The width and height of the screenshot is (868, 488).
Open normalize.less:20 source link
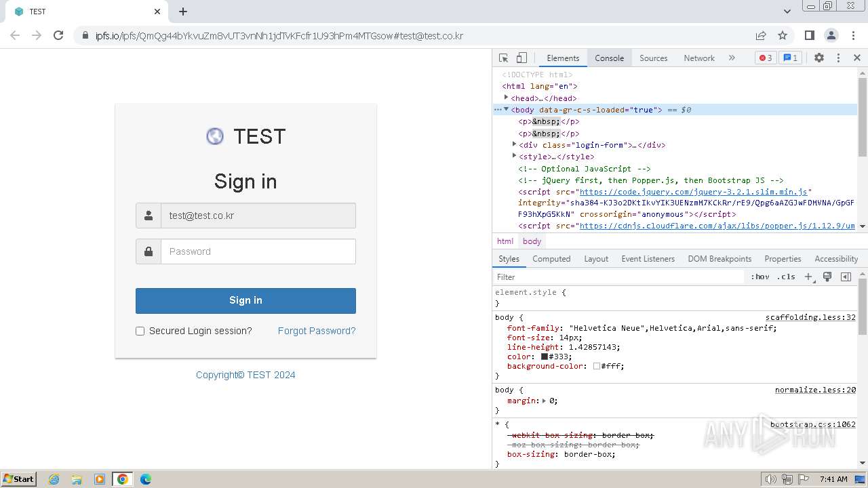pos(815,390)
